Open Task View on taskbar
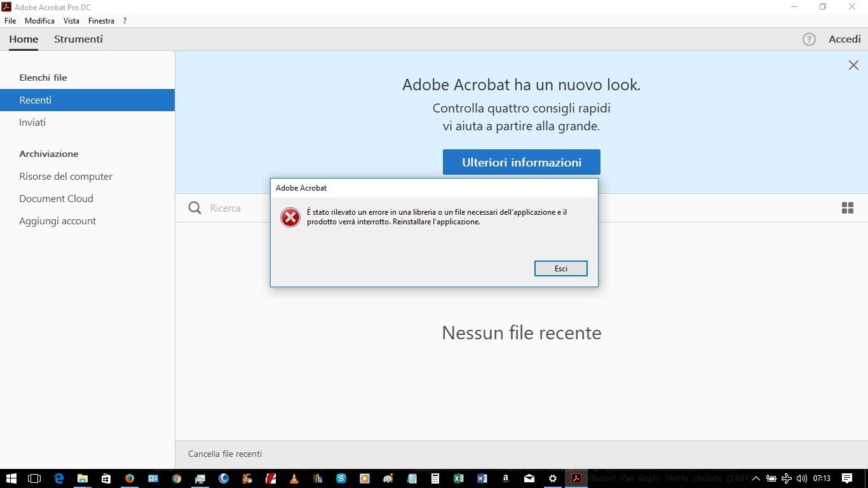The image size is (868, 488). (34, 478)
